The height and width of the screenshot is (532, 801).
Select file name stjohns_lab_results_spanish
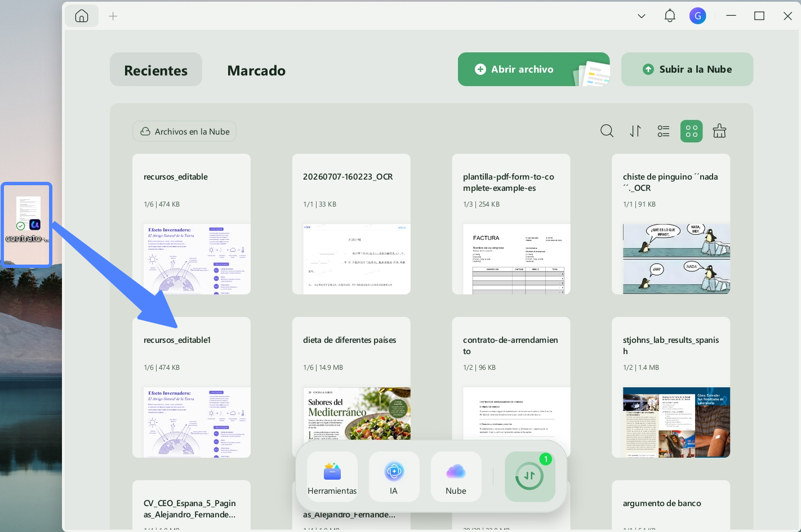671,346
